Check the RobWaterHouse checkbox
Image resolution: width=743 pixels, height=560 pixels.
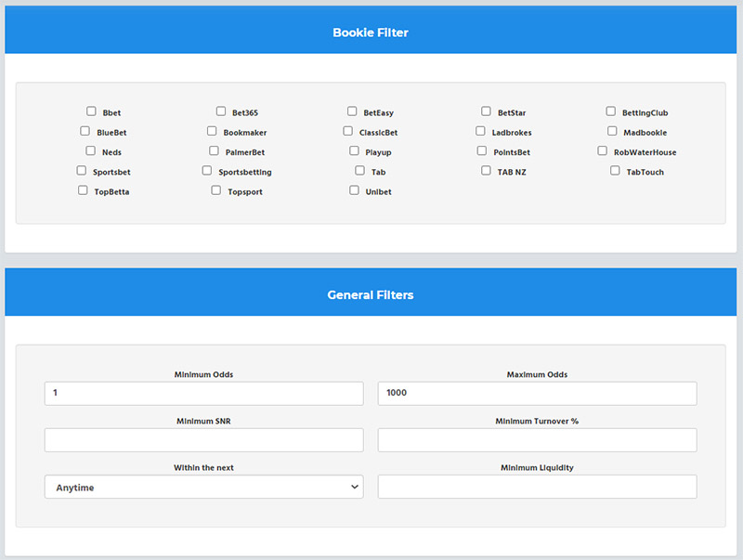[602, 150]
